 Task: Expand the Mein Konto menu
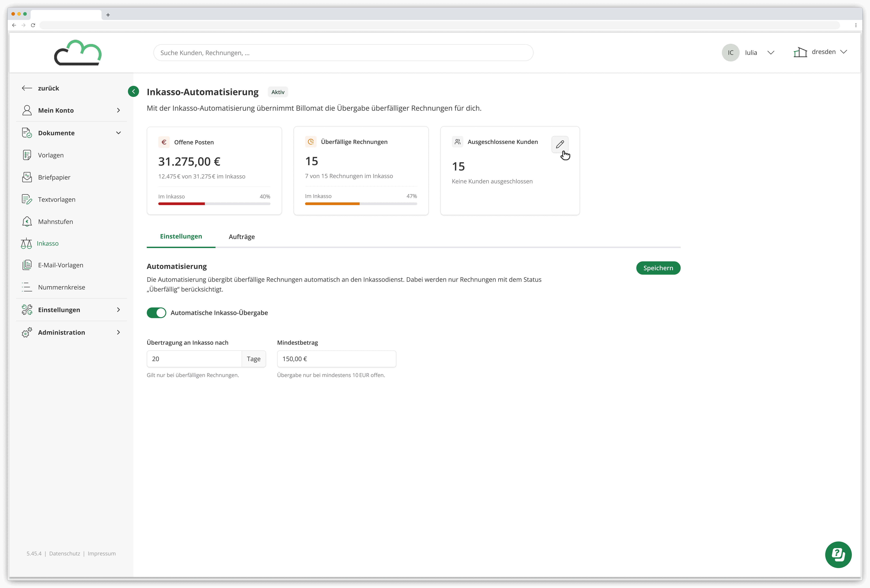[118, 110]
